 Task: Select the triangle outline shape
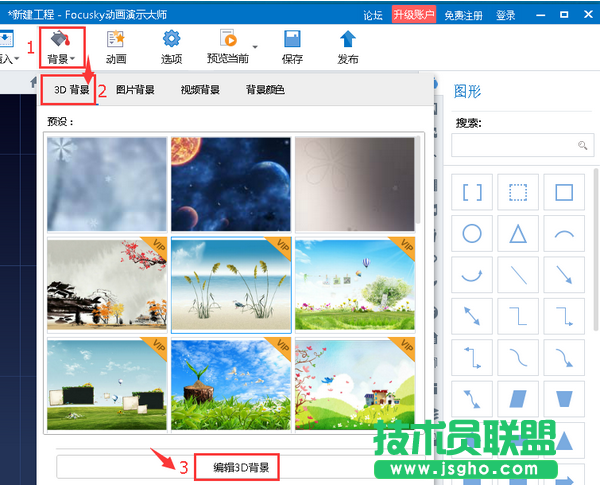[518, 233]
